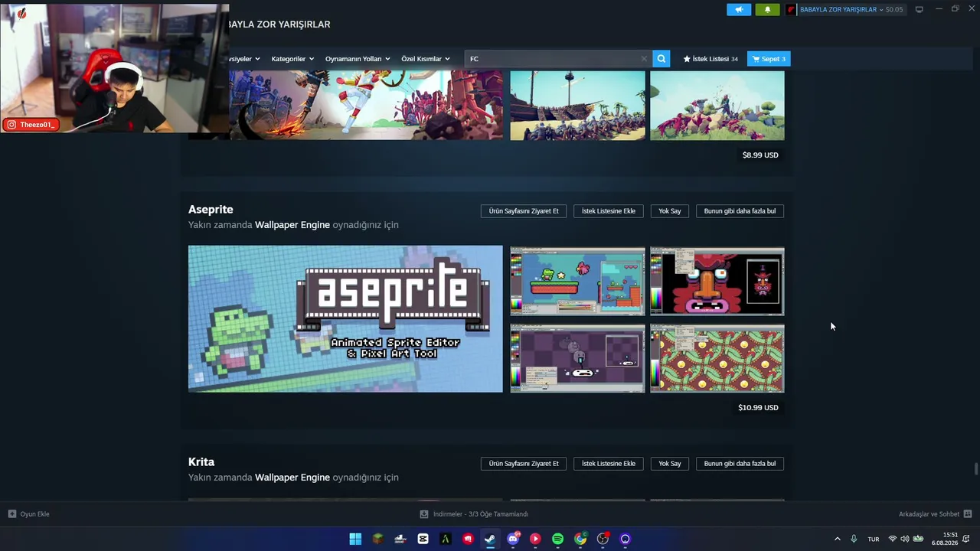
Task: Switch to Big Picture mode icon
Action: point(919,9)
